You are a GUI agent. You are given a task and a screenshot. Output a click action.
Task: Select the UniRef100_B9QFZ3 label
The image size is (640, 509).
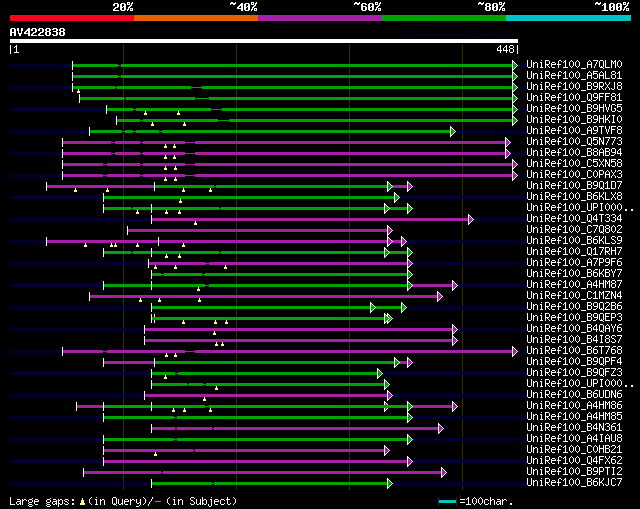pos(574,373)
